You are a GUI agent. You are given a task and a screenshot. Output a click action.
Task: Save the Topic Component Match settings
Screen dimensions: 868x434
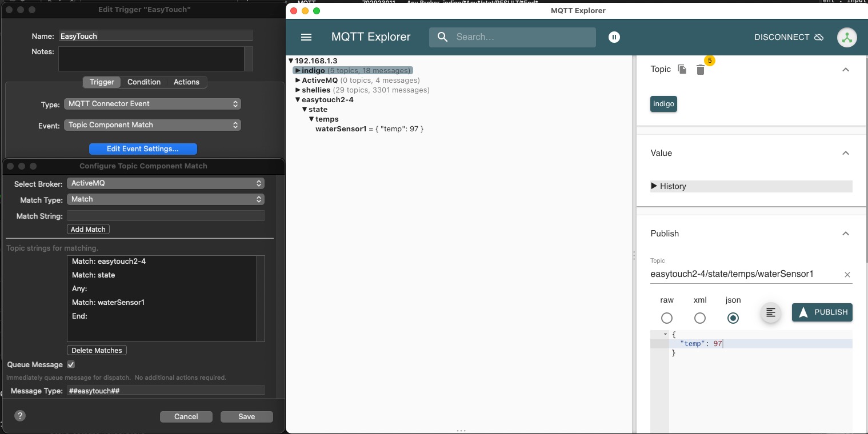click(247, 417)
